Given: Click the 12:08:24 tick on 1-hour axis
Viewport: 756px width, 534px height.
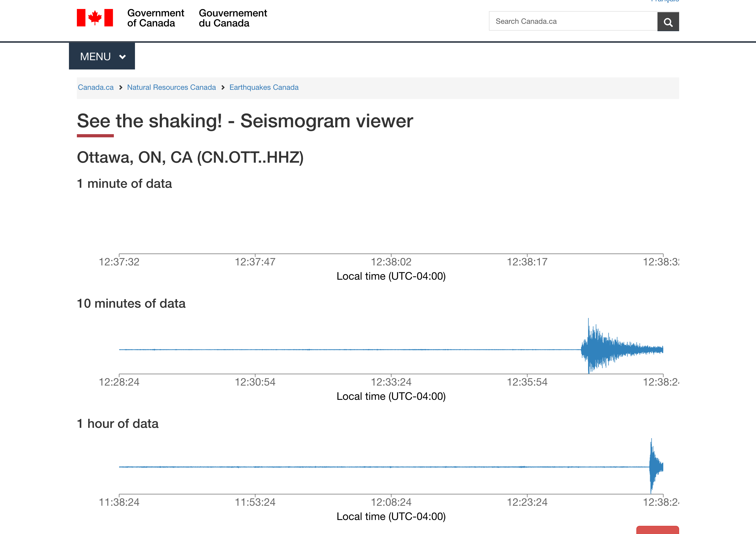Looking at the screenshot, I should point(391,502).
